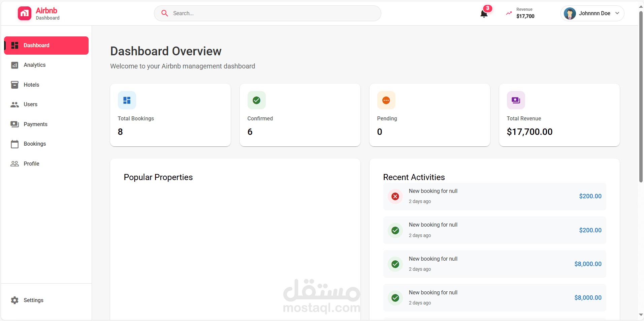The width and height of the screenshot is (644, 321).
Task: Click green check beside first $8,000.00 booking
Action: [395, 264]
